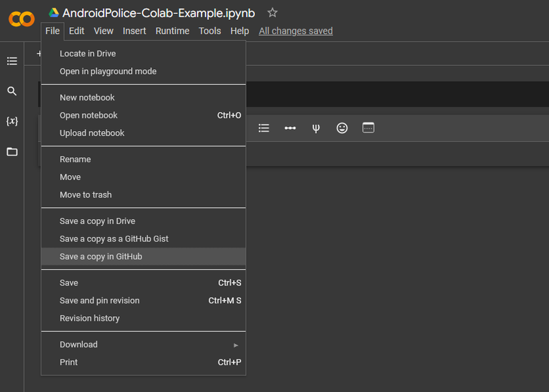Insert a bulleted list from the toolbar
Image resolution: width=549 pixels, height=392 pixels.
(264, 128)
